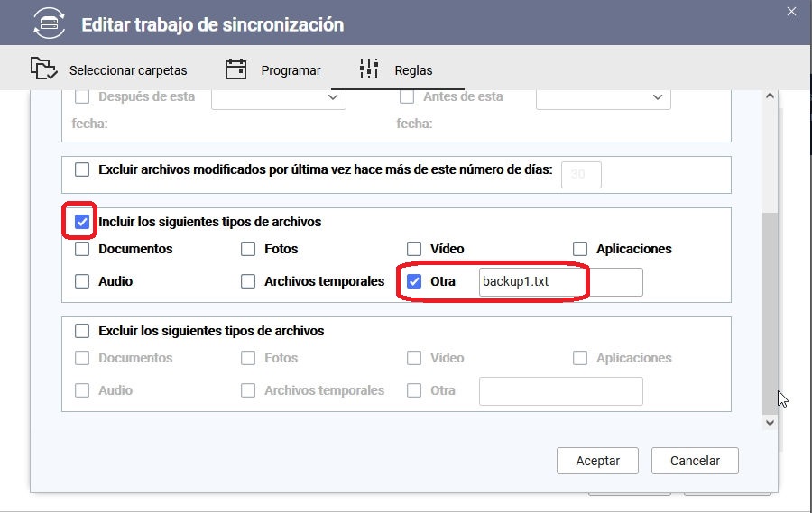
Task: Click the Programar calendar icon
Action: tap(235, 69)
